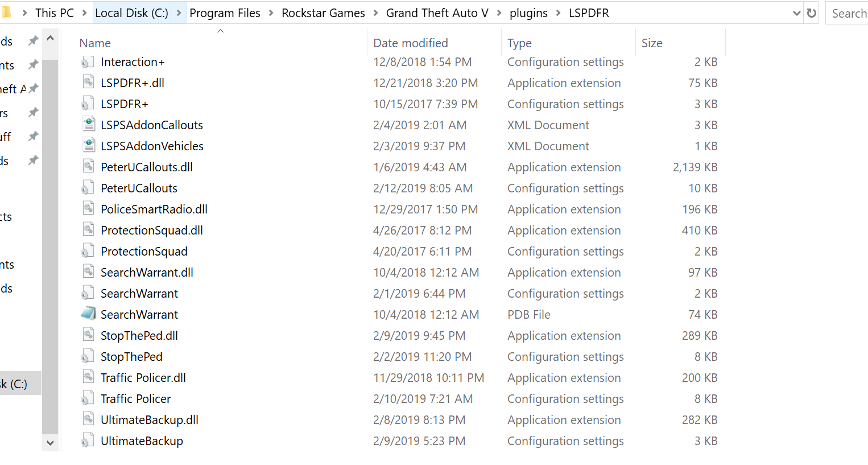This screenshot has height=465, width=868.
Task: Click the StopThePed.dll file icon
Action: (x=88, y=335)
